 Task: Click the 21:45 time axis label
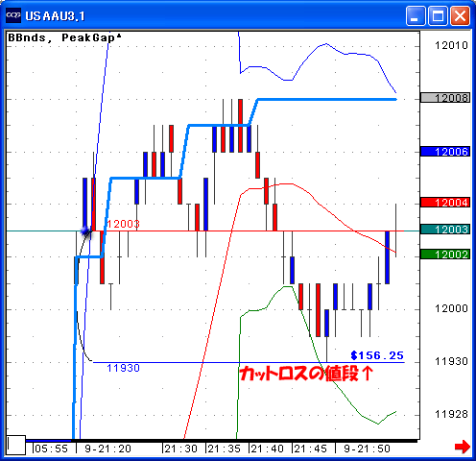pos(310,449)
